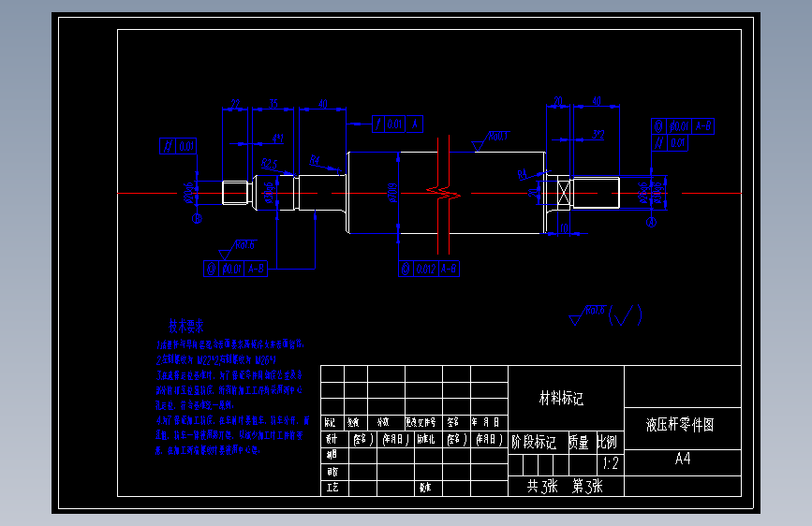Click the 10 dimension below right shoulder
Image resolution: width=812 pixels, height=526 pixels.
coord(565,228)
